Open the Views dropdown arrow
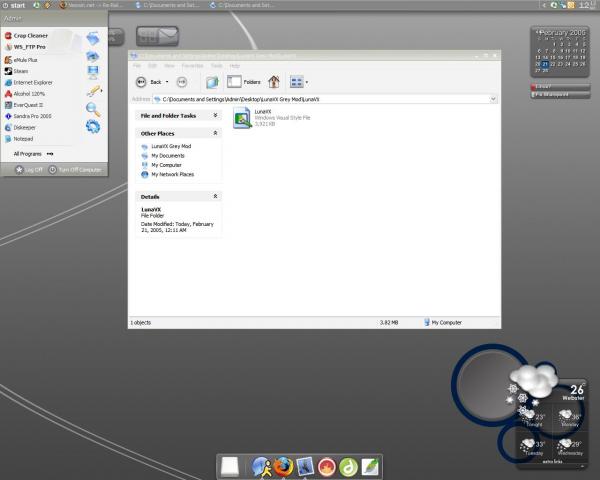The image size is (600, 480). [x=307, y=82]
